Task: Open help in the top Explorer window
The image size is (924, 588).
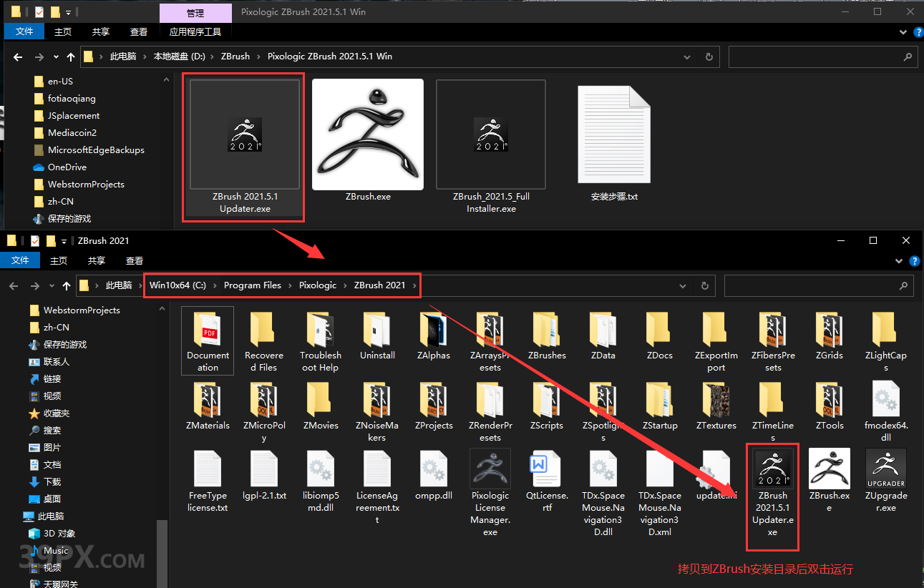Action: point(918,32)
